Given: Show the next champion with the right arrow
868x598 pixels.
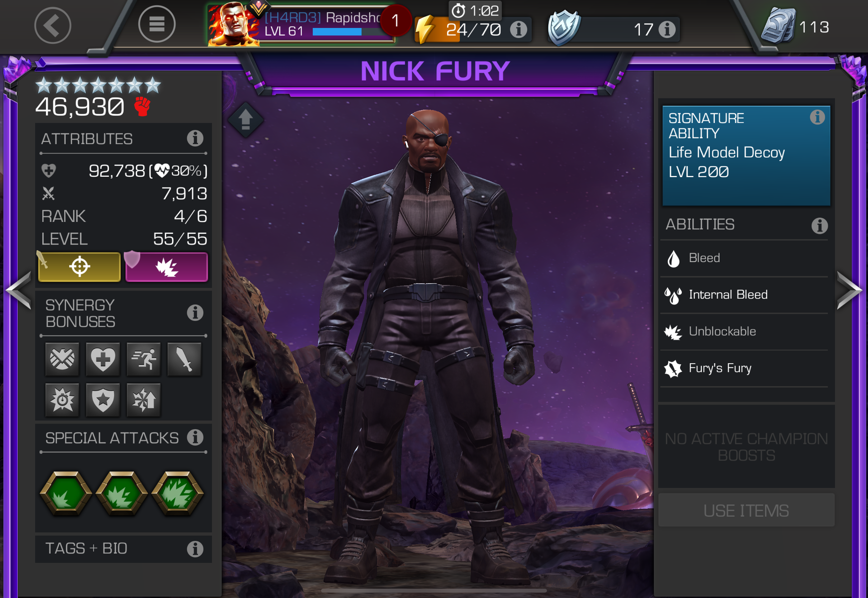Looking at the screenshot, I should (x=850, y=290).
